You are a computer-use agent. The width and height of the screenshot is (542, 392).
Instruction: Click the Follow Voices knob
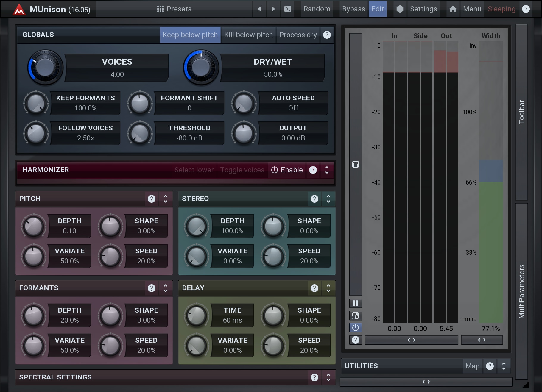pos(36,133)
